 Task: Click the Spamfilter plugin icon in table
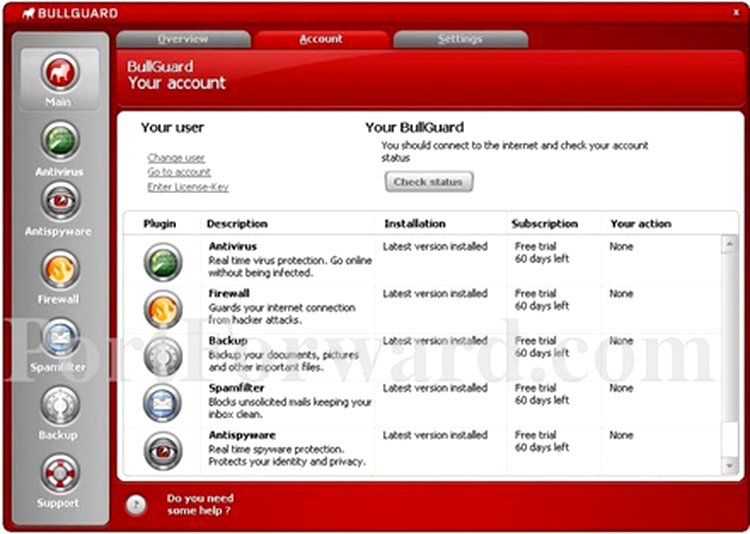(x=163, y=403)
